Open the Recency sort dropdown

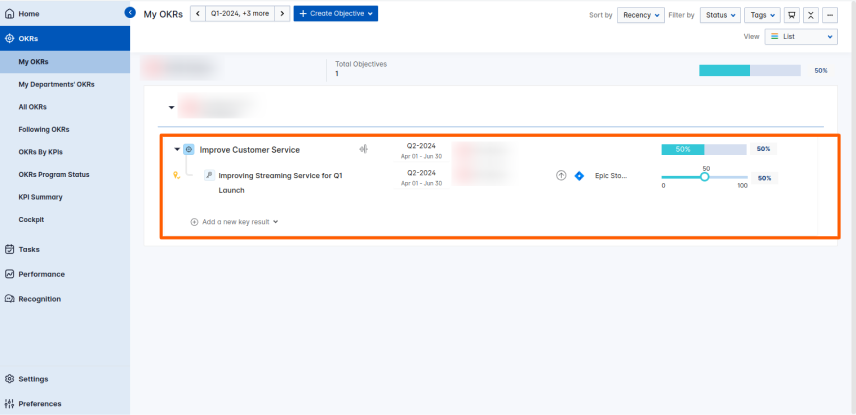[x=641, y=15]
